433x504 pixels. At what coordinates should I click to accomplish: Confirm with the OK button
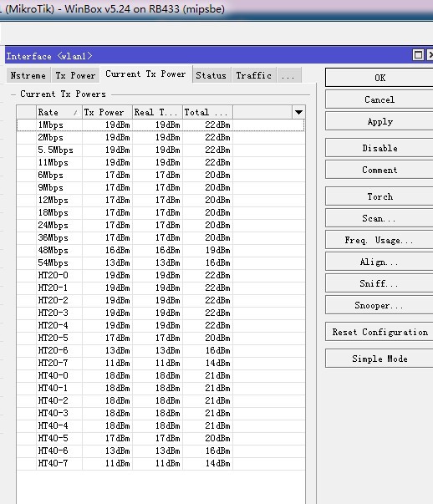coord(380,78)
